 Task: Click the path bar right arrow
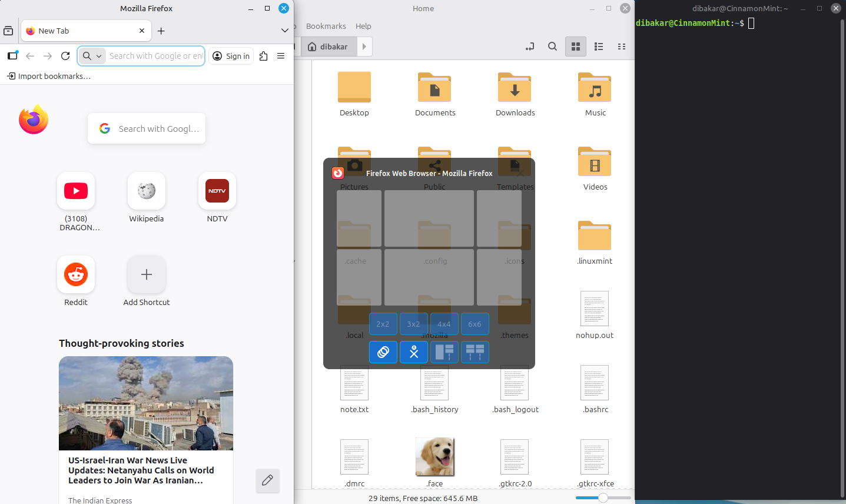tap(364, 47)
